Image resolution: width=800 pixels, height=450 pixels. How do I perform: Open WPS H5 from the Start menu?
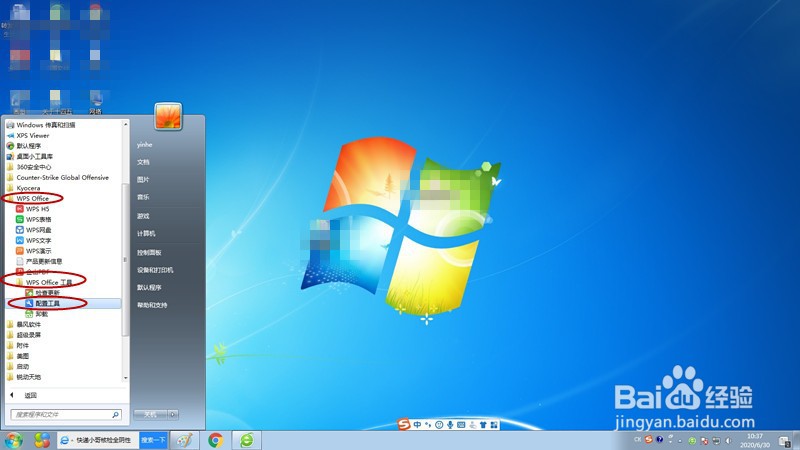33,209
